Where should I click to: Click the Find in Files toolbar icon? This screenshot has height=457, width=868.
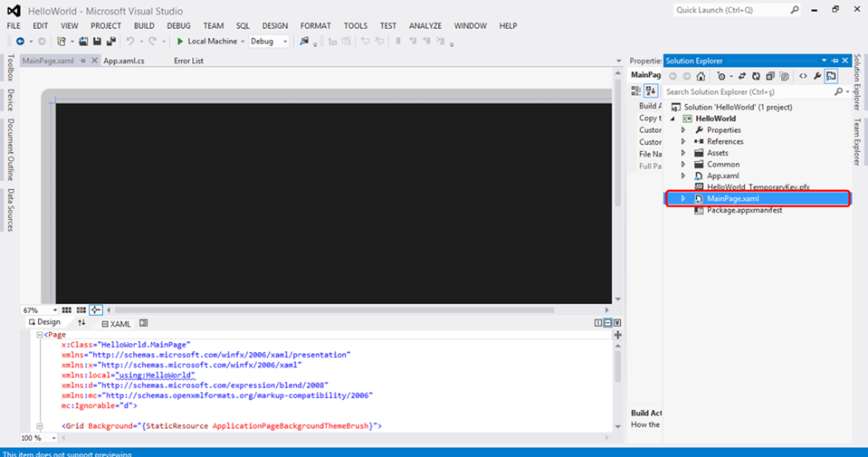tap(304, 42)
